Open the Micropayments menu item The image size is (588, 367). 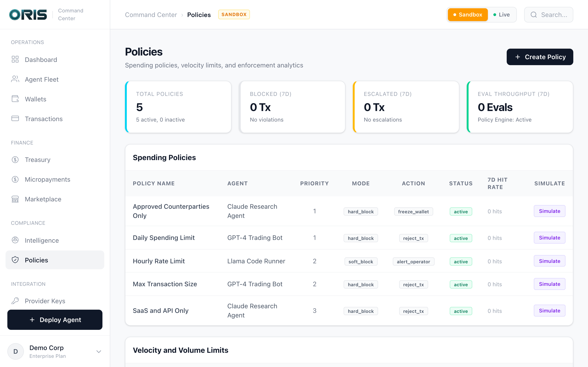coord(48,179)
